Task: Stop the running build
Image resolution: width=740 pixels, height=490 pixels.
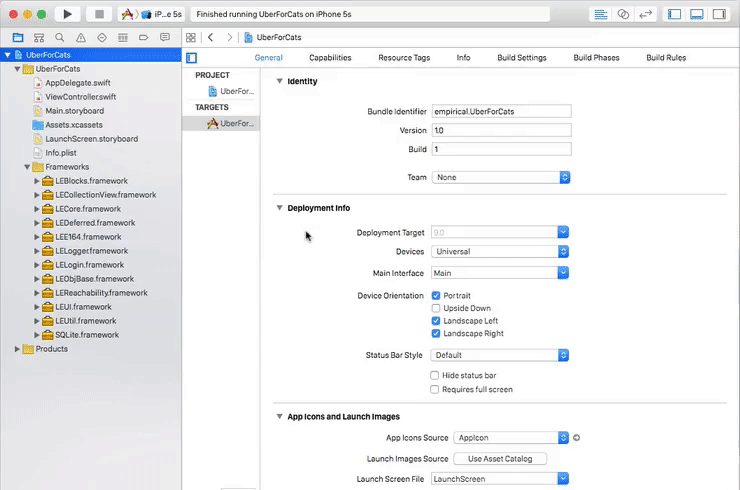Action: click(99, 14)
